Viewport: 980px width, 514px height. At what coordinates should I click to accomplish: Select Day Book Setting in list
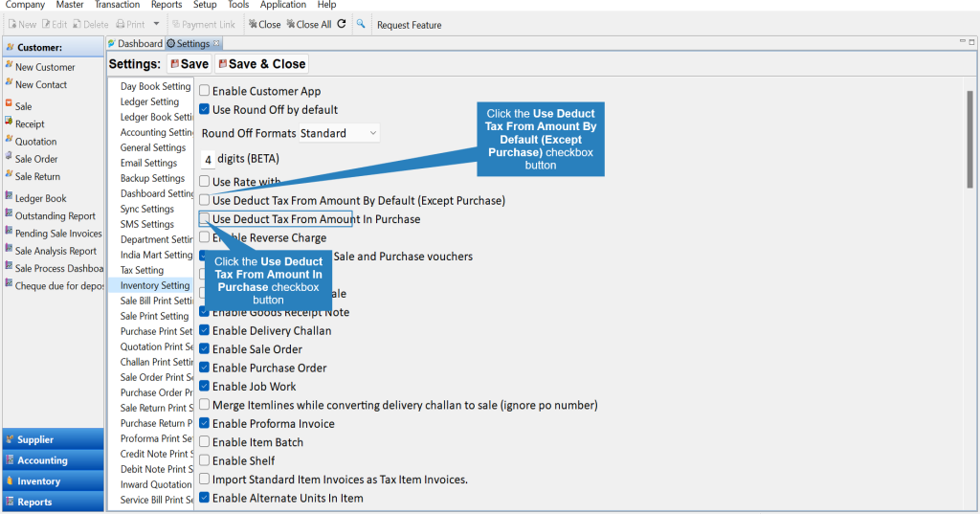[155, 86]
